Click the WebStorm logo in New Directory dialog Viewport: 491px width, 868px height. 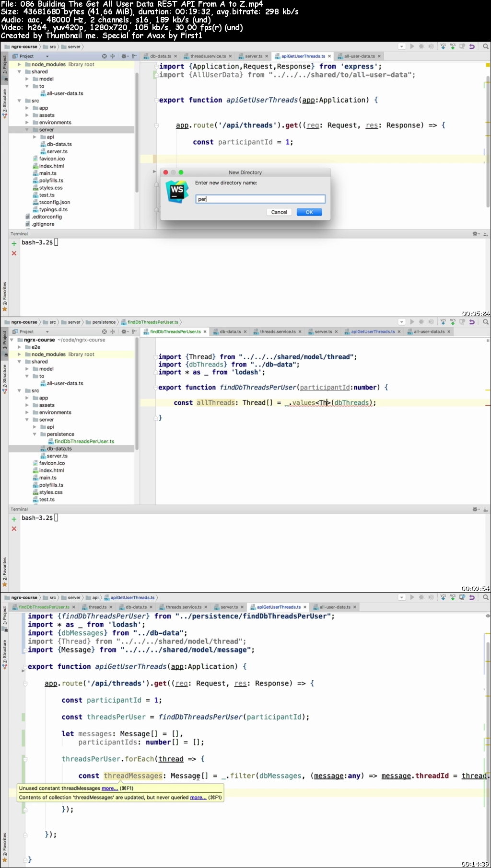(x=177, y=192)
